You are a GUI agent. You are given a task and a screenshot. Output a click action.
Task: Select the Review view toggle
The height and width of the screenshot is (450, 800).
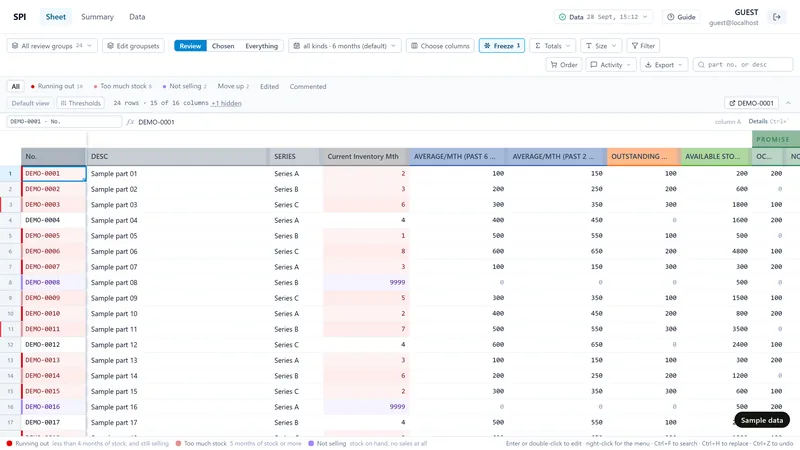tap(190, 46)
